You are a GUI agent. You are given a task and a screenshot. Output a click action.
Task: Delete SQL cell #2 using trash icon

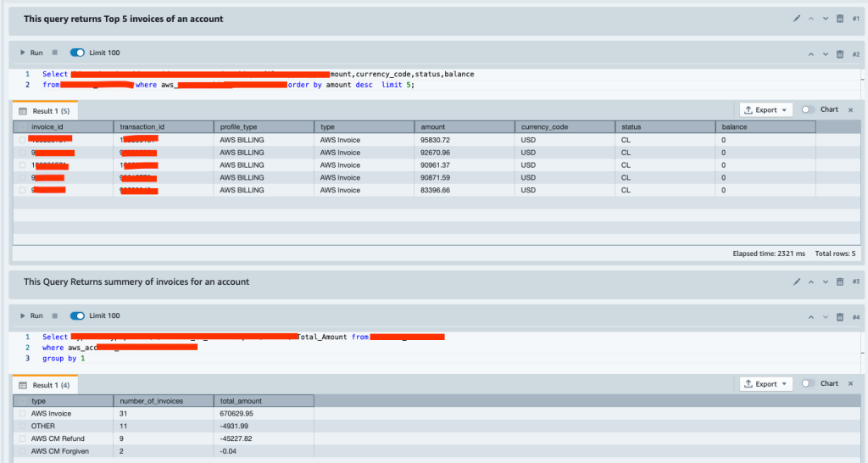click(840, 53)
